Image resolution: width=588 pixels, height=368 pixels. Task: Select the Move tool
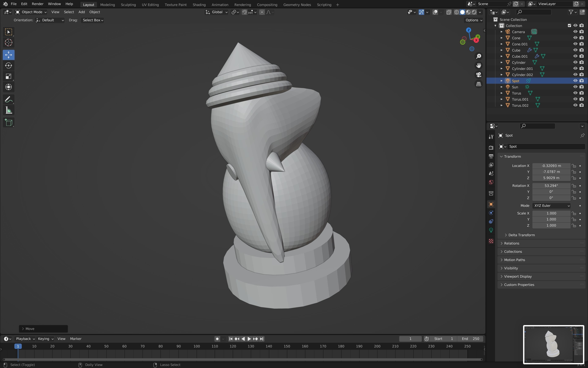coord(9,55)
